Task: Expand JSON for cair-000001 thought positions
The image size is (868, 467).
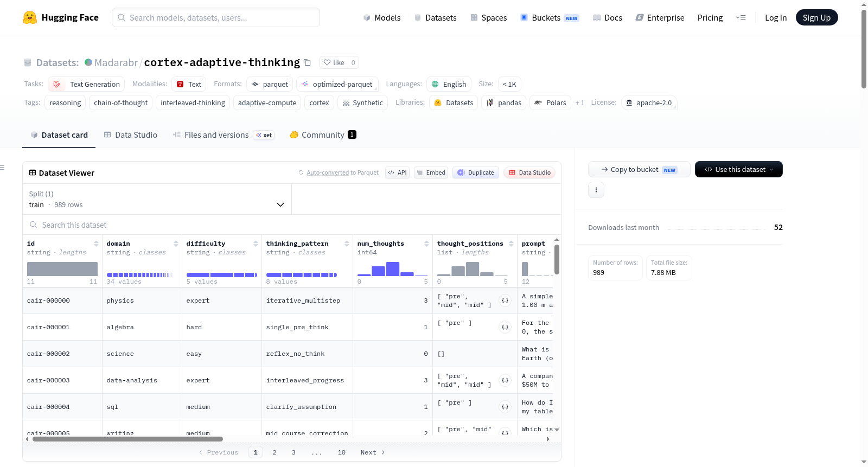Action: coord(505,327)
